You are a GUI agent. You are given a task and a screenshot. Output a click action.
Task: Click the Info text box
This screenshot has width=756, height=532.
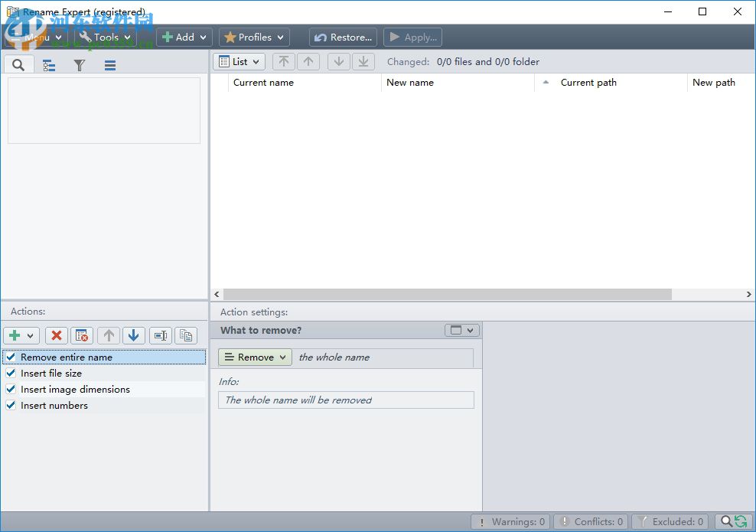click(346, 400)
